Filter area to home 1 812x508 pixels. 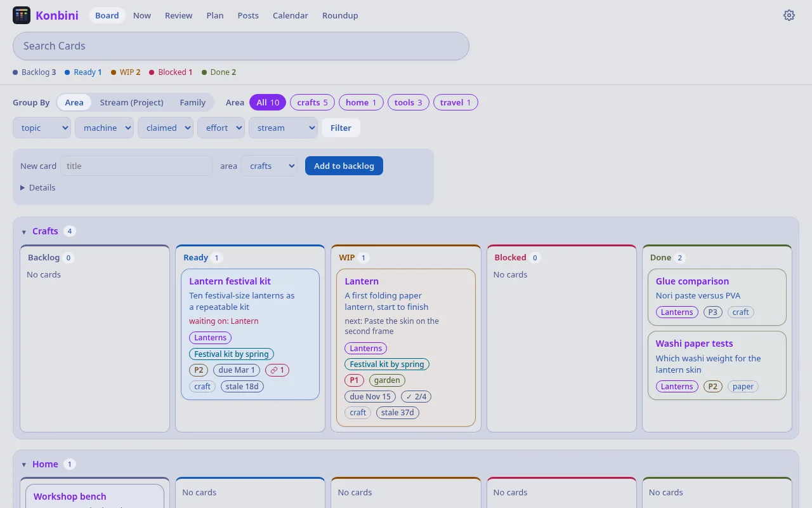(x=361, y=102)
